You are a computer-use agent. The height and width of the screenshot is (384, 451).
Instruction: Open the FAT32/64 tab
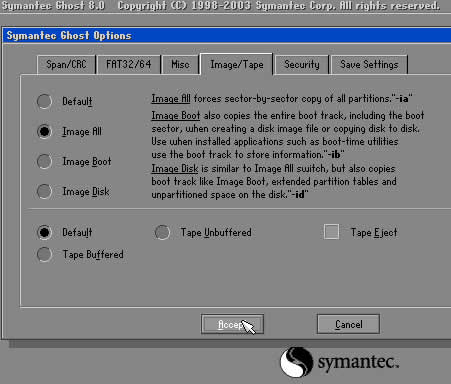pos(128,64)
